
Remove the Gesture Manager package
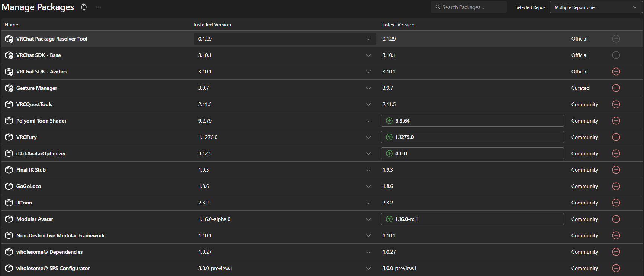pyautogui.click(x=616, y=88)
